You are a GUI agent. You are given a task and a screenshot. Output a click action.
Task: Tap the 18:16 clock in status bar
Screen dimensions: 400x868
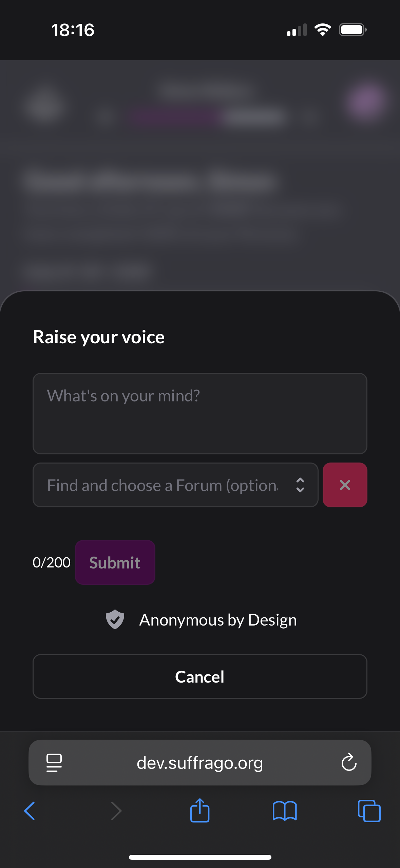tap(73, 30)
